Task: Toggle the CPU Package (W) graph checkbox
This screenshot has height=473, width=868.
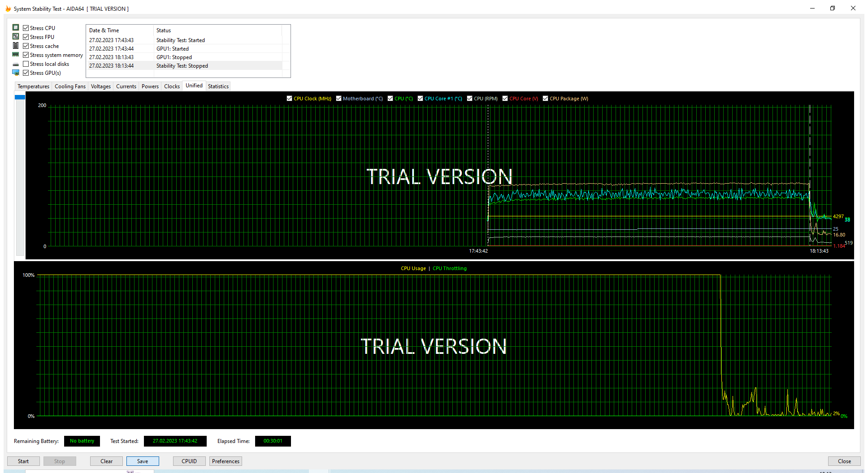Action: coord(545,99)
